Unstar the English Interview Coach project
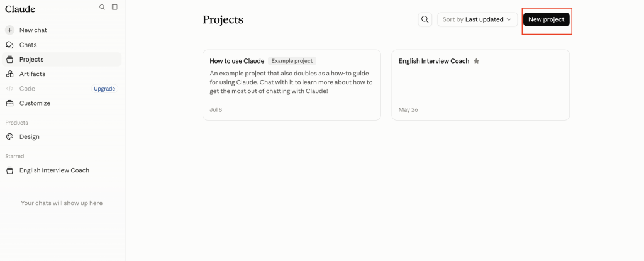 tap(477, 61)
